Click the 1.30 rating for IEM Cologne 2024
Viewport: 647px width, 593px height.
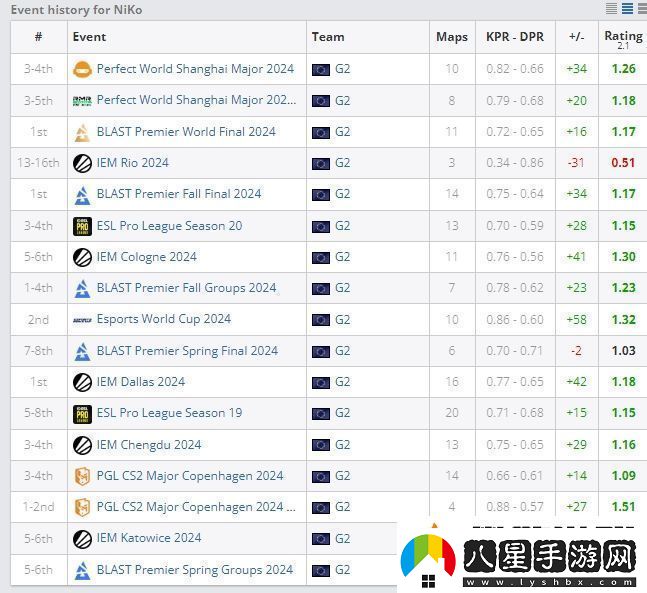tap(623, 257)
